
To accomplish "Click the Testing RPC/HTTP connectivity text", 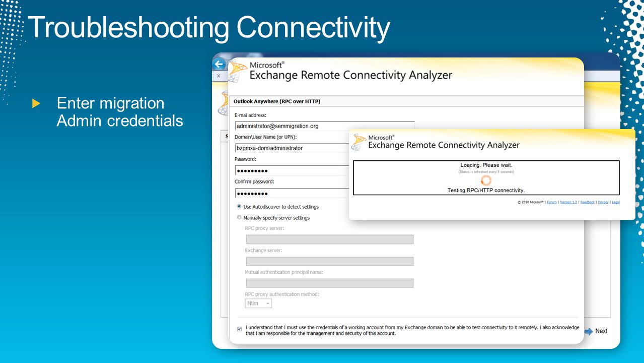I will (486, 191).
